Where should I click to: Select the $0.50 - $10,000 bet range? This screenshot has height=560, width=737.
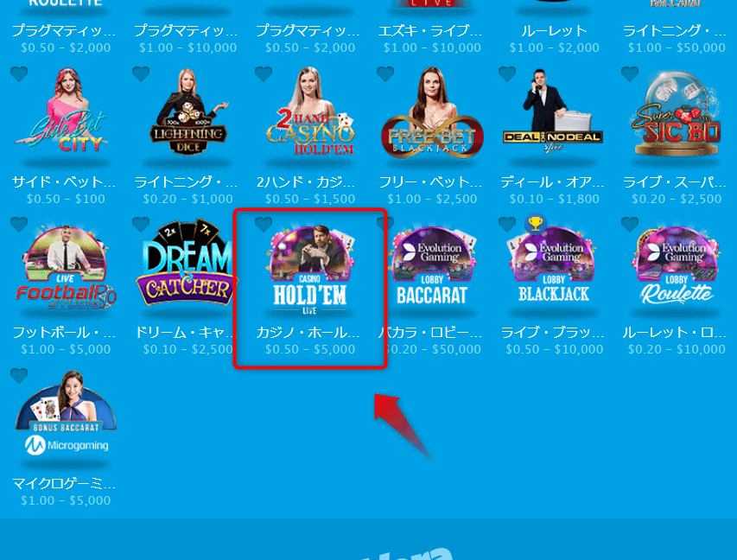tap(555, 349)
